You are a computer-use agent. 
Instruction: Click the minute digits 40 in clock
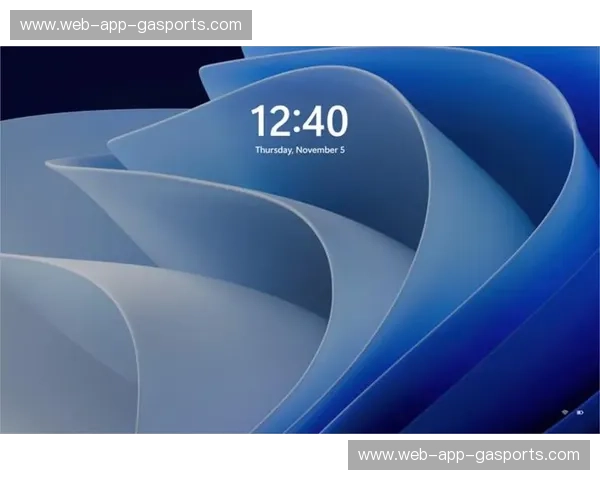coord(326,122)
